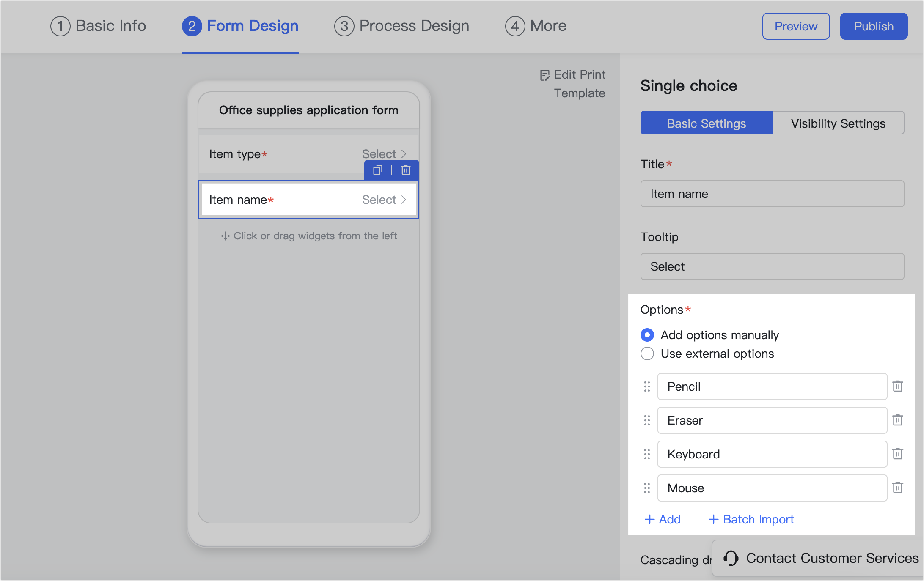Select Add options manually

pyautogui.click(x=647, y=334)
